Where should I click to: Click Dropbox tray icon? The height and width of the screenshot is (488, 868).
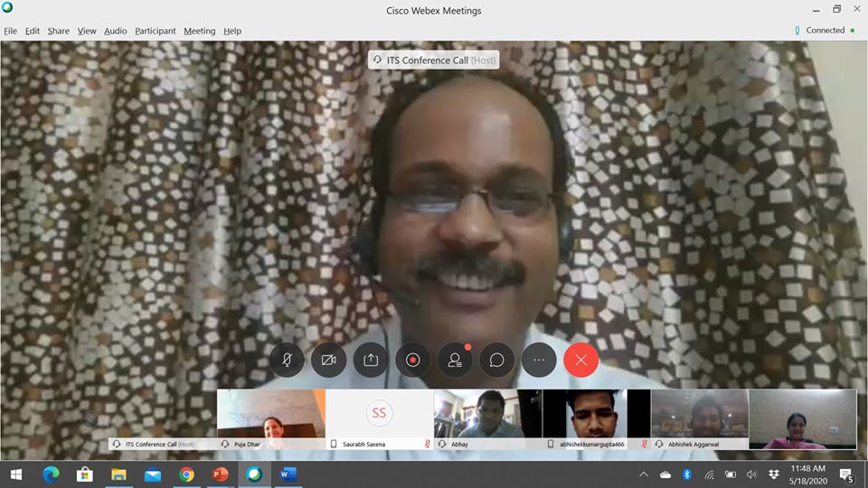[773, 474]
